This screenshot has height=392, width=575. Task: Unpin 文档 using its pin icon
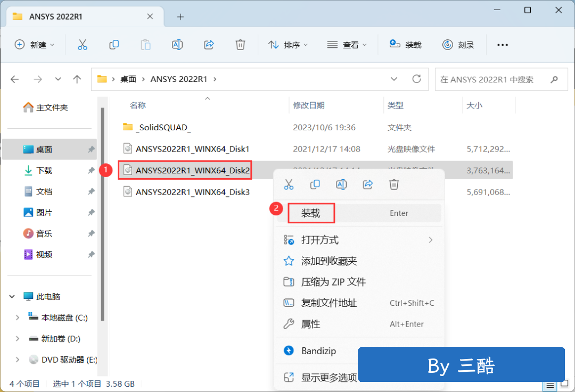click(x=91, y=191)
